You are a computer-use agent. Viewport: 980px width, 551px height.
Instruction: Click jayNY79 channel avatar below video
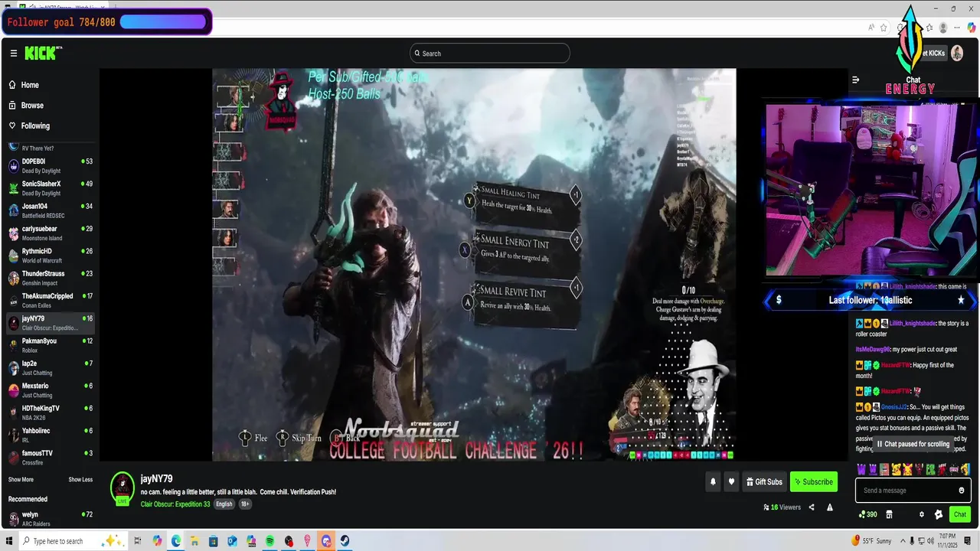point(122,487)
